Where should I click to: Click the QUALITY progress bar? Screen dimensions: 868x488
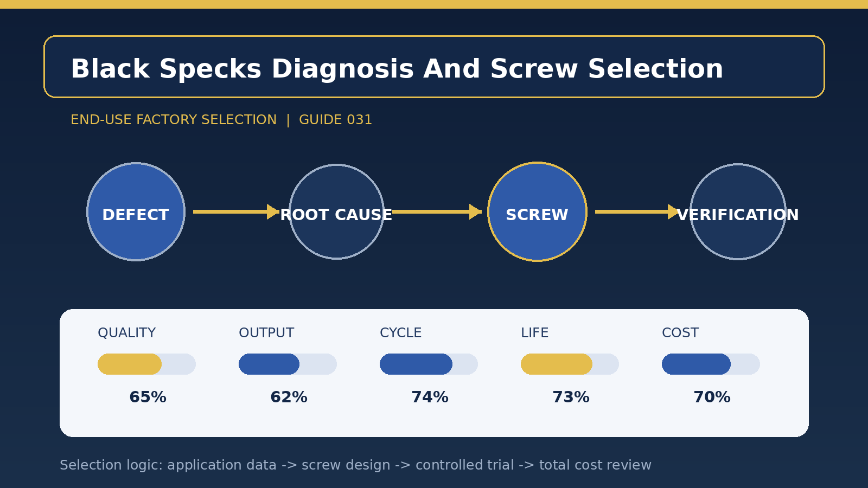(x=146, y=364)
